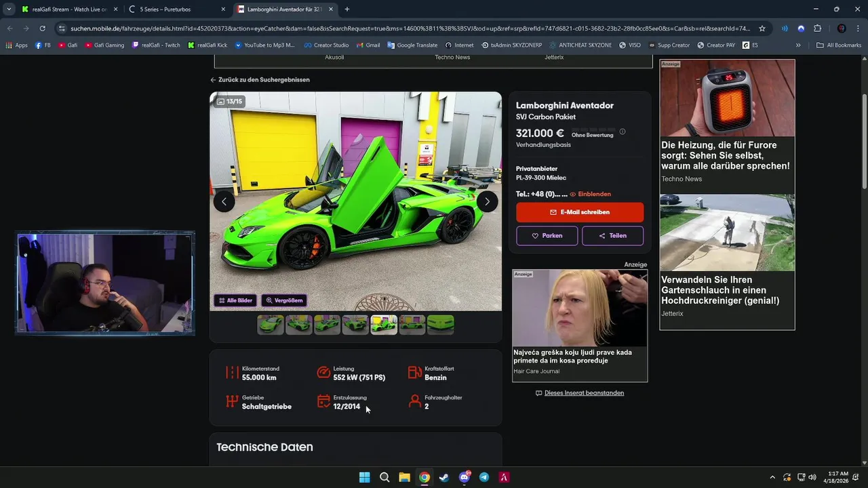Viewport: 868px width, 488px height.
Task: Select the second gallery thumbnail
Action: [x=299, y=325]
